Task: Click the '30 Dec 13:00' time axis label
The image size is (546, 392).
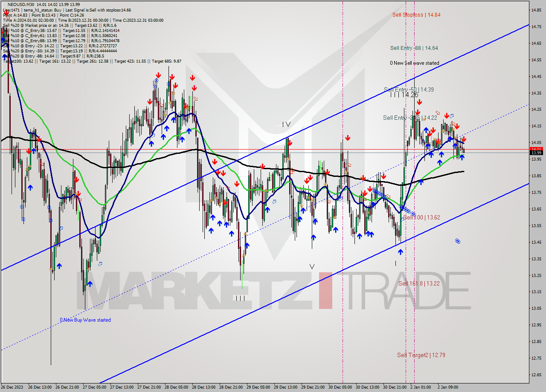Action: point(367,387)
